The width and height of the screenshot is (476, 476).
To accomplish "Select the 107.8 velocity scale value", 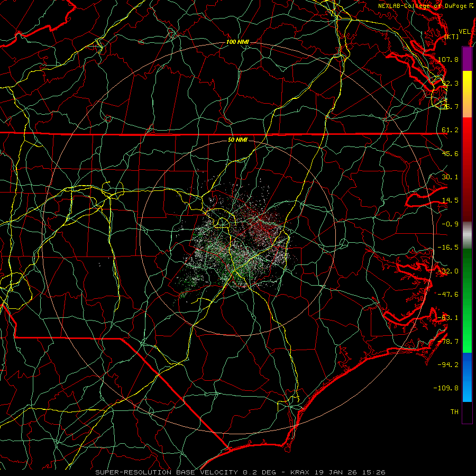I will (448, 59).
